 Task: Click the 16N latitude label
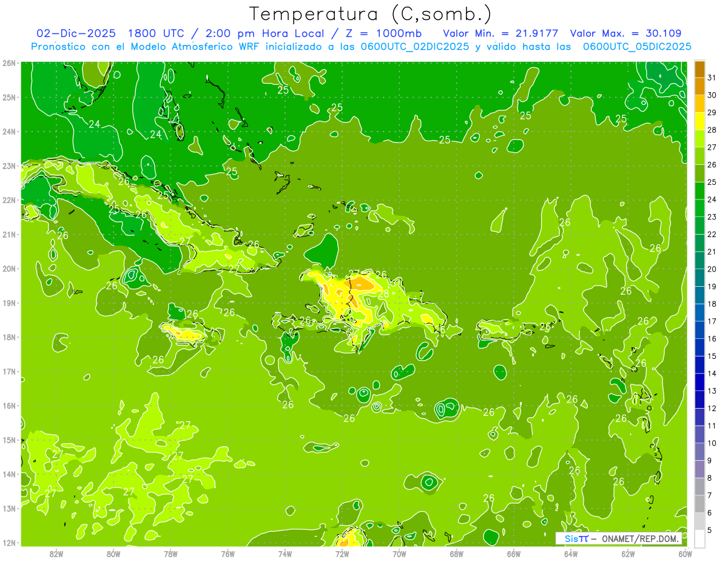(x=10, y=406)
